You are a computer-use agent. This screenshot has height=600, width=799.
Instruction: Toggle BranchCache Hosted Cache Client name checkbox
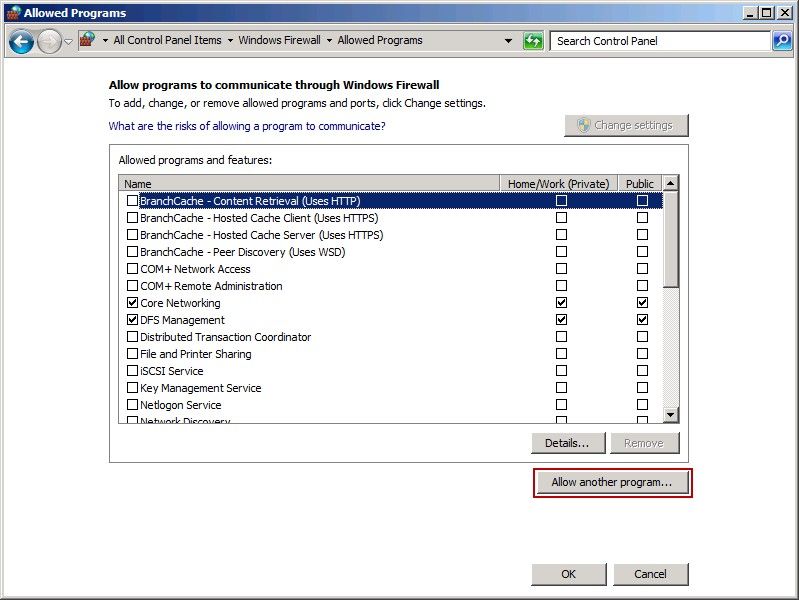coord(132,218)
